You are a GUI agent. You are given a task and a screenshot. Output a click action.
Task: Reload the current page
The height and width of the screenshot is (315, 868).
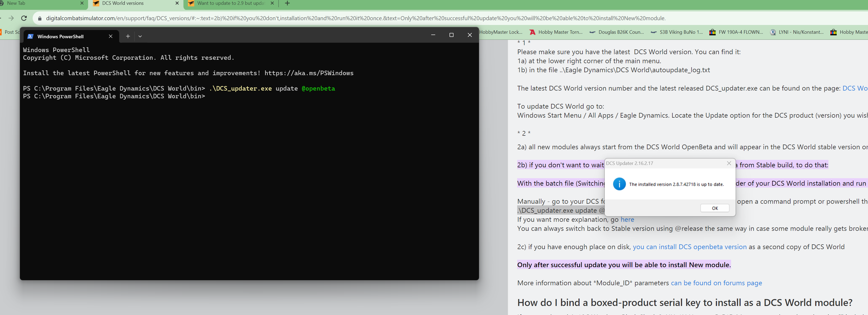click(24, 18)
